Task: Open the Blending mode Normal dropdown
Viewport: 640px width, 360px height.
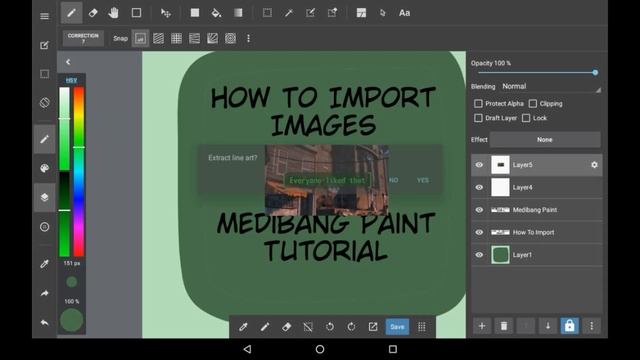Action: coord(551,87)
